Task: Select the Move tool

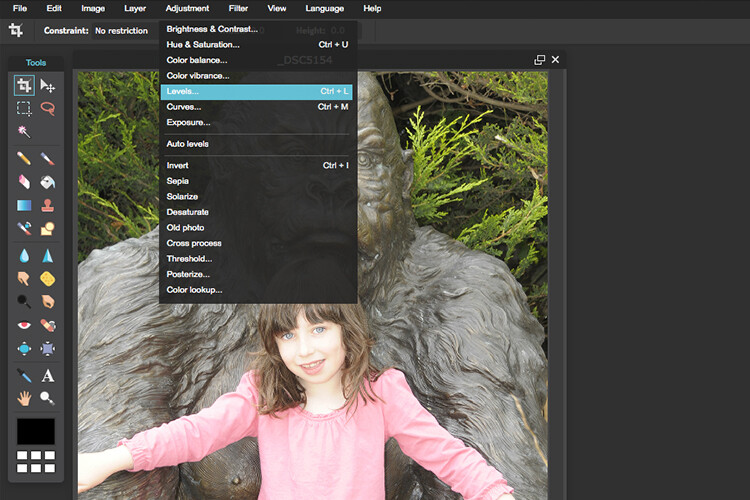Action: click(47, 86)
